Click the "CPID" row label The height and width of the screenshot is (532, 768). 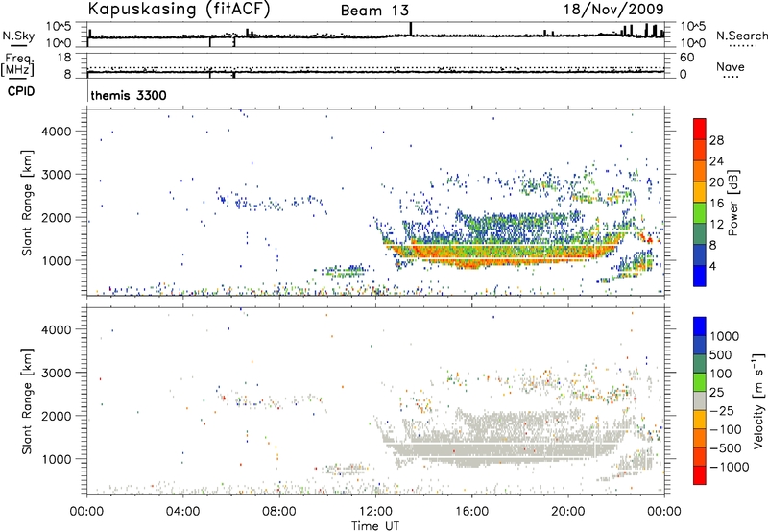click(21, 91)
